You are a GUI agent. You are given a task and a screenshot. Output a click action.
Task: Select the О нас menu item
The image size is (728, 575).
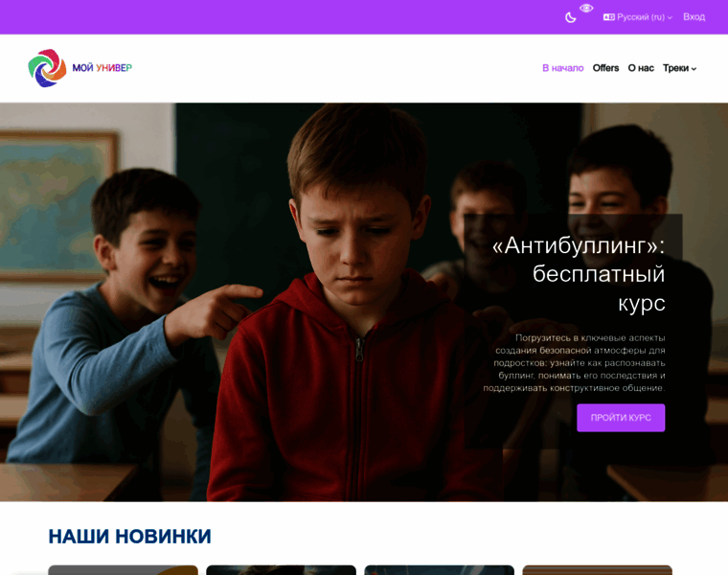click(641, 68)
